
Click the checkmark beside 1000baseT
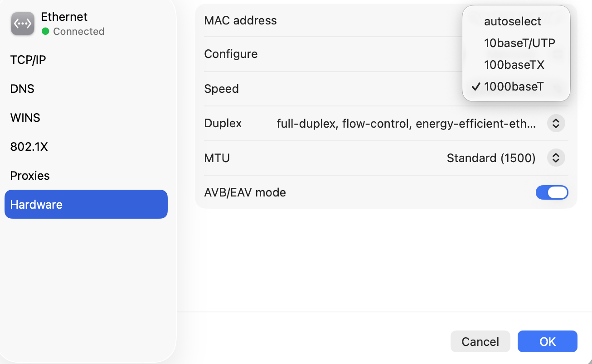[x=476, y=86]
